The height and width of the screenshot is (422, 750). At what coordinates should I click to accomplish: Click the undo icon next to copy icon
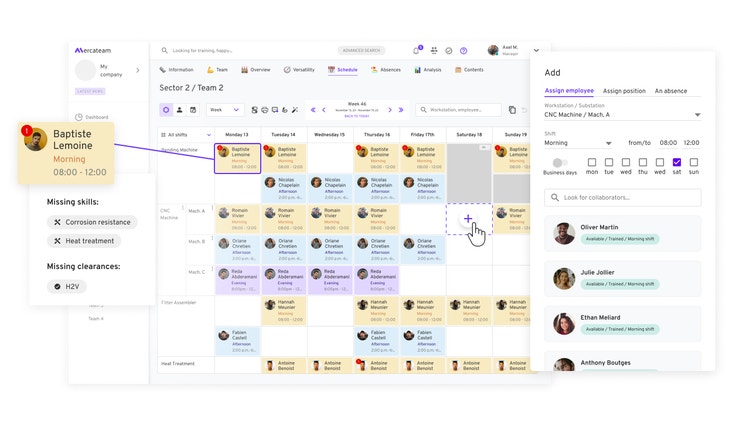524,110
